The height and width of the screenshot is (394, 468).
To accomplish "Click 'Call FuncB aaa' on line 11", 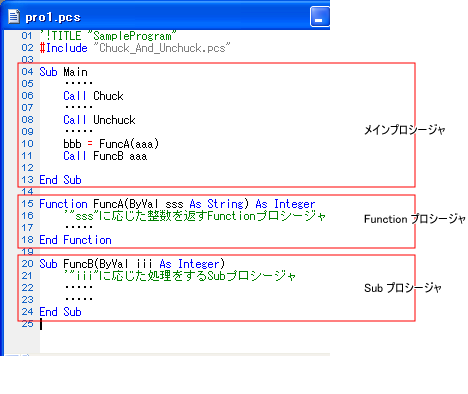I will [105, 156].
